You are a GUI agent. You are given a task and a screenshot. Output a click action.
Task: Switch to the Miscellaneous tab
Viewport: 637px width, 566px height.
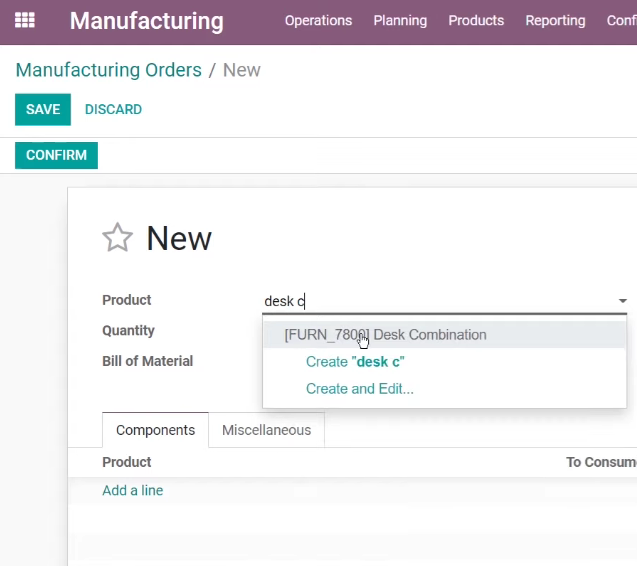pyautogui.click(x=266, y=430)
